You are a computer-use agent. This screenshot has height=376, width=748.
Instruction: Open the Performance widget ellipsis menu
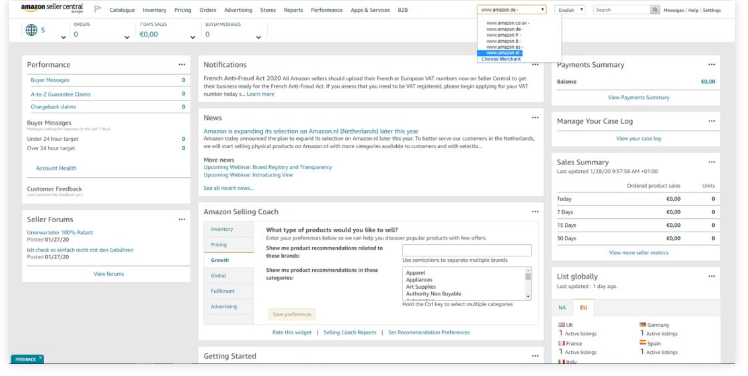[182, 64]
